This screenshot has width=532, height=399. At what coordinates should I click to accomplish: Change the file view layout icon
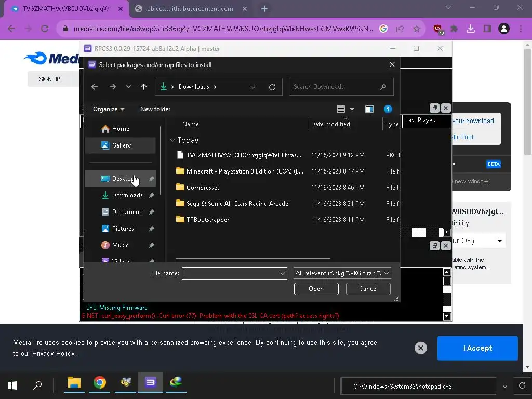pyautogui.click(x=341, y=109)
